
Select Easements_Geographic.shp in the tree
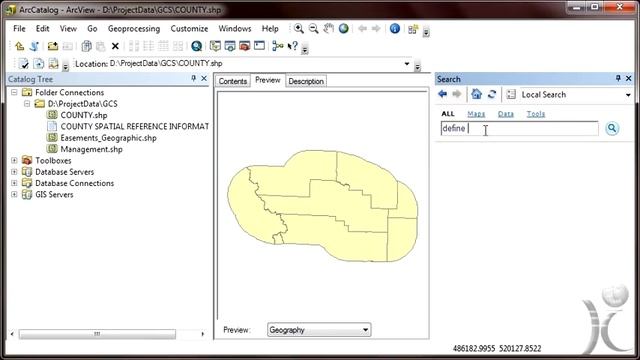(x=109, y=138)
